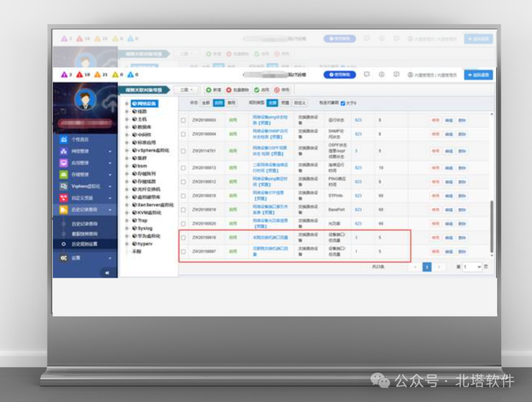532x402 pixels.
Task: Open the SNMP access state rule link
Action: [x=270, y=134]
